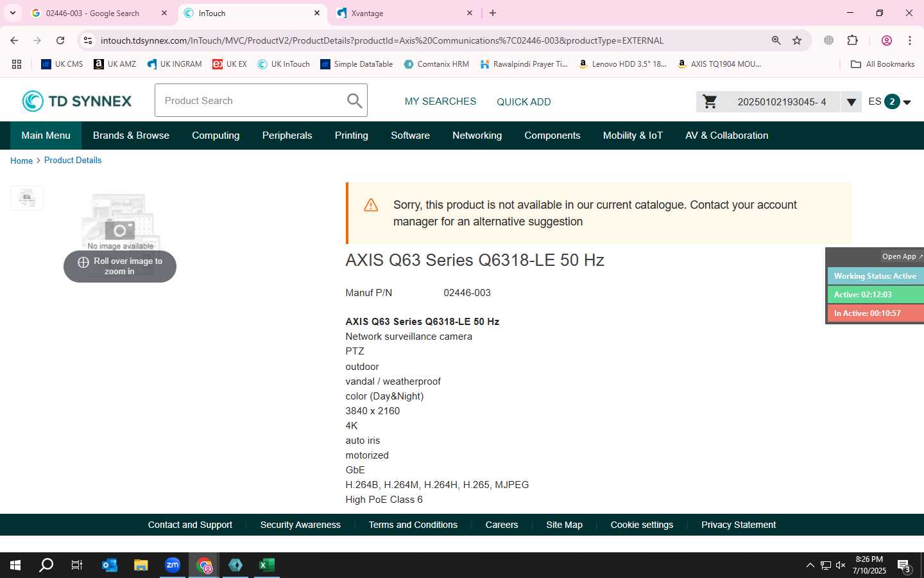Open Chrome three-dot menu
Image resolution: width=924 pixels, height=578 pixels.
910,40
